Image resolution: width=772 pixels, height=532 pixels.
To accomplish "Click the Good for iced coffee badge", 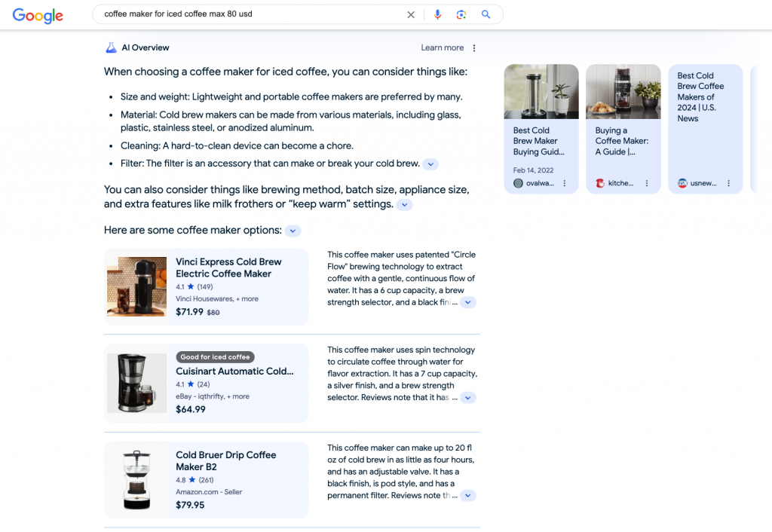I will point(215,356).
